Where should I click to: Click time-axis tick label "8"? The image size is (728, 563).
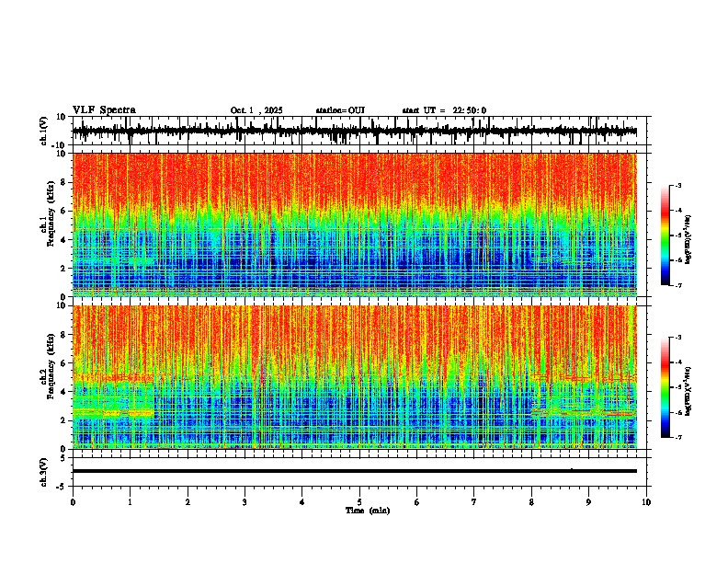click(531, 502)
